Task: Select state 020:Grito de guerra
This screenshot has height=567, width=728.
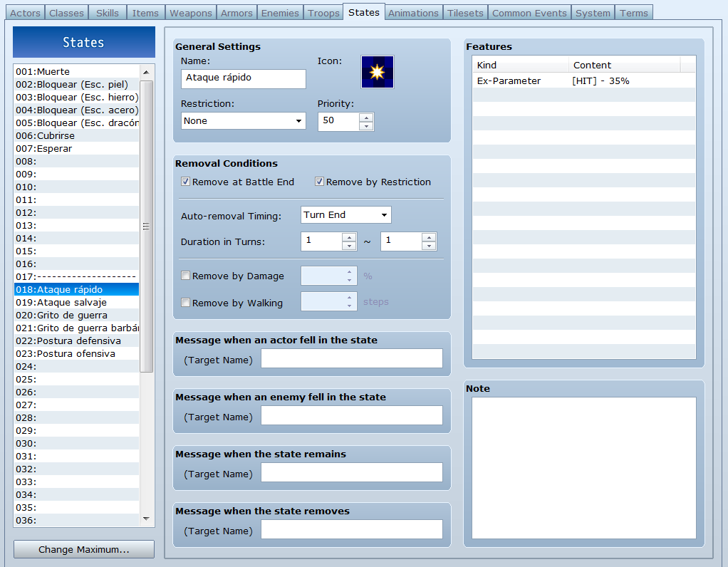Action: pyautogui.click(x=77, y=316)
